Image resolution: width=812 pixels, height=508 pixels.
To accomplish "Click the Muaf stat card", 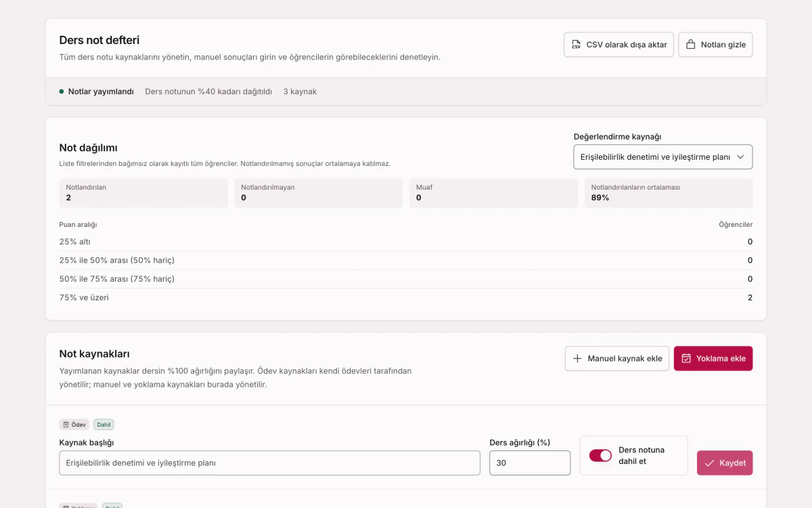I will tap(493, 193).
